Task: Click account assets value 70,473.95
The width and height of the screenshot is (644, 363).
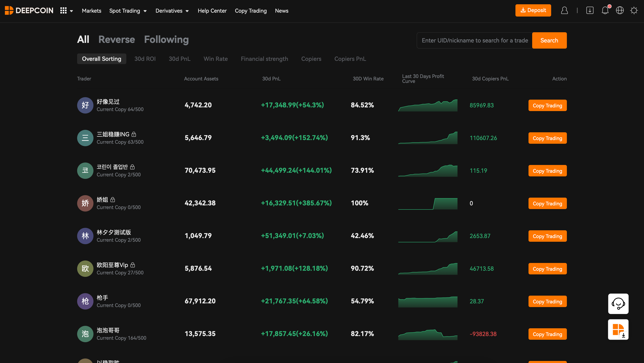Action: pos(200,170)
